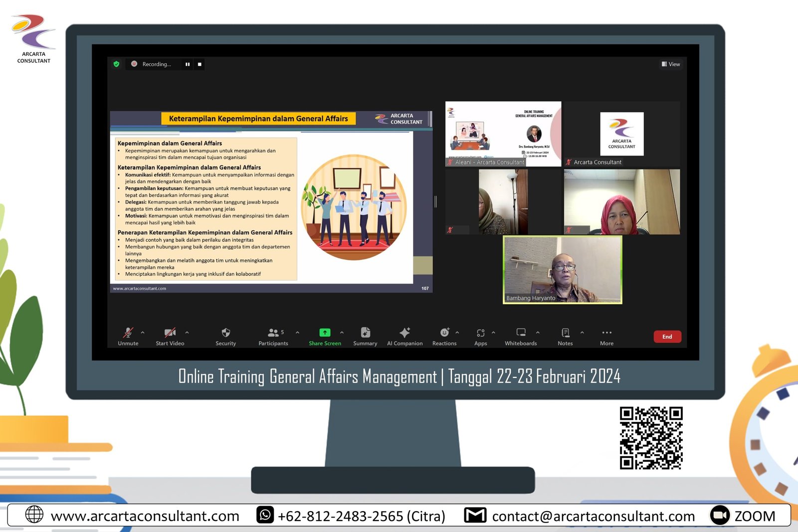Open Whiteboards
This screenshot has height=532, width=798.
521,333
